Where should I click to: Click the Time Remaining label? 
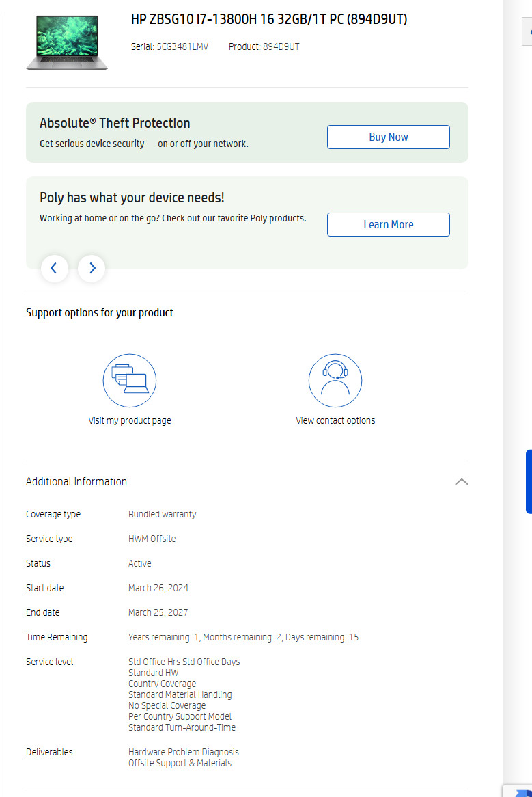click(x=57, y=638)
